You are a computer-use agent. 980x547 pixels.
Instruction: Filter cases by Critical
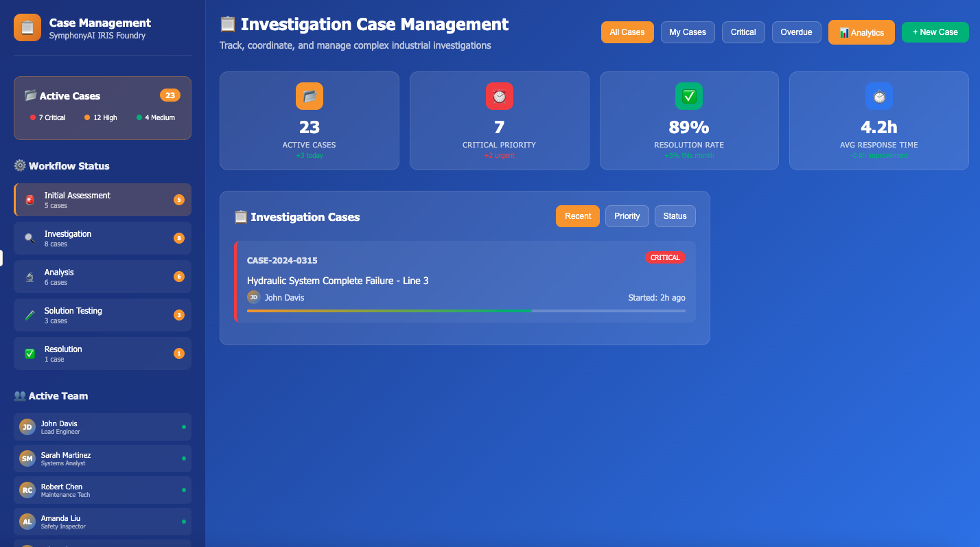point(743,32)
